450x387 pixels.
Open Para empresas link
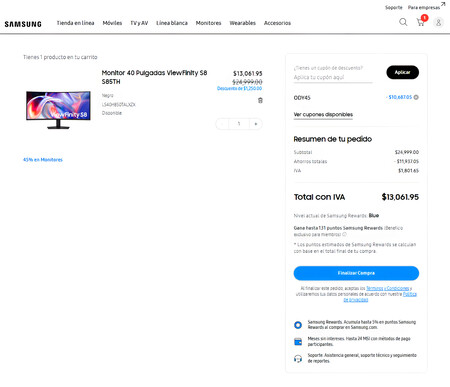[426, 7]
